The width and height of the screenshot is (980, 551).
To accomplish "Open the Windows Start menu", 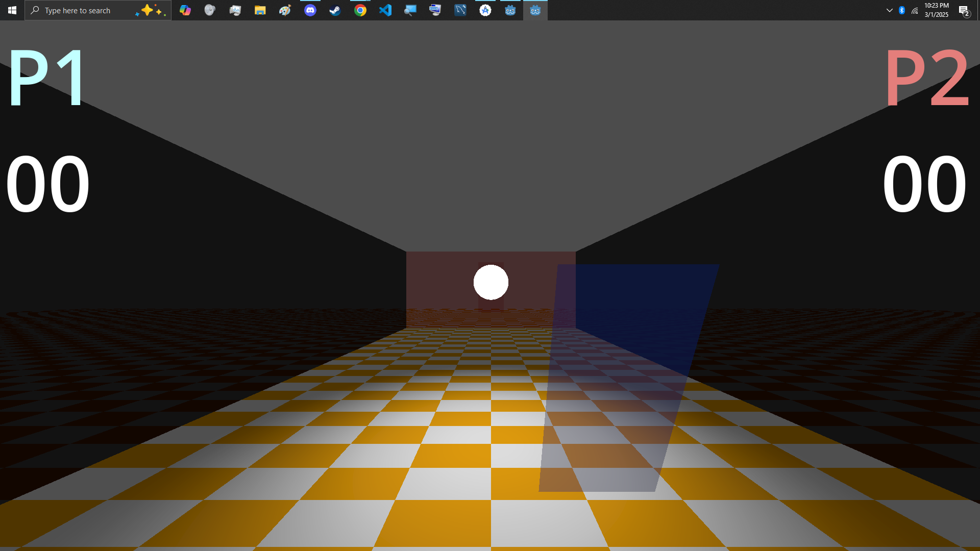I will (x=12, y=10).
